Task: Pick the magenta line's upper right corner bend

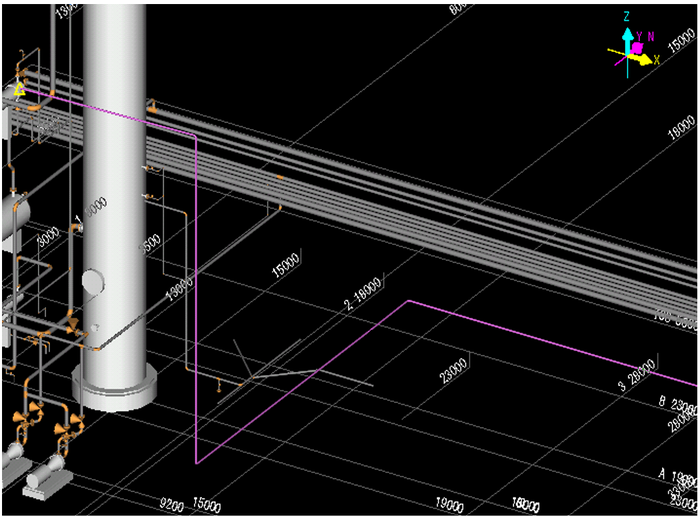Action: tap(406, 300)
